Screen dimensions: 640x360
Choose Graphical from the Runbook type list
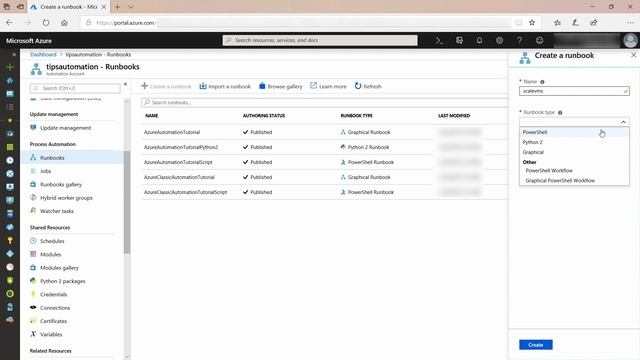(574, 152)
